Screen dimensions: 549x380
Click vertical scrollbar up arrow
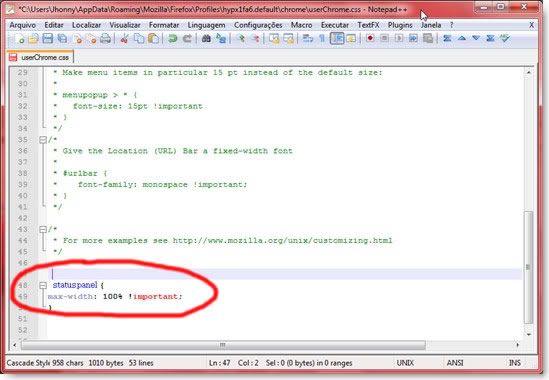click(529, 72)
